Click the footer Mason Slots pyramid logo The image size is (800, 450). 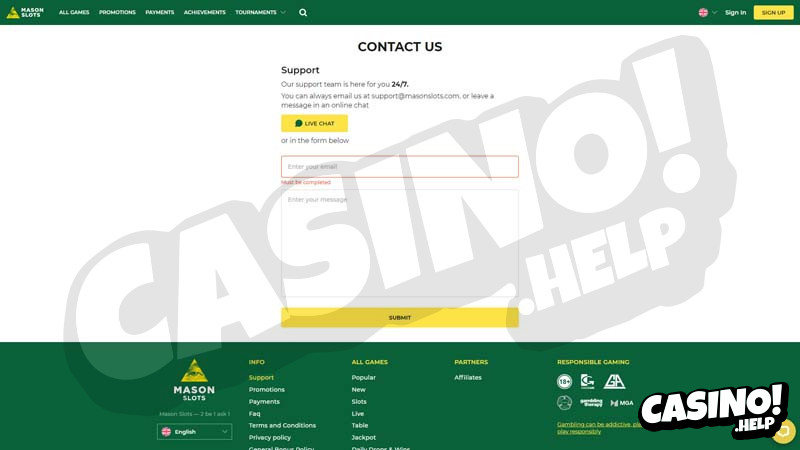click(x=194, y=380)
